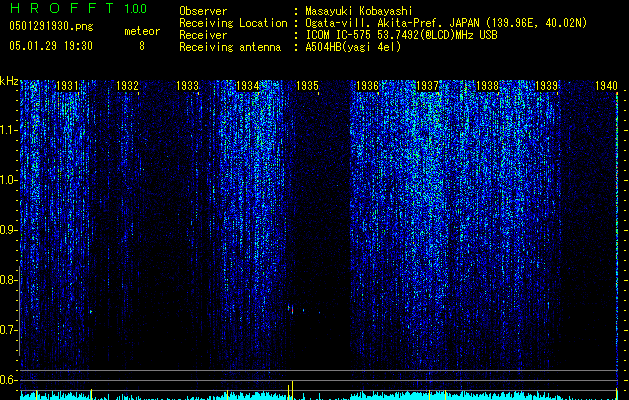
Task: Click the 1932 time marker label
Action: point(128,86)
